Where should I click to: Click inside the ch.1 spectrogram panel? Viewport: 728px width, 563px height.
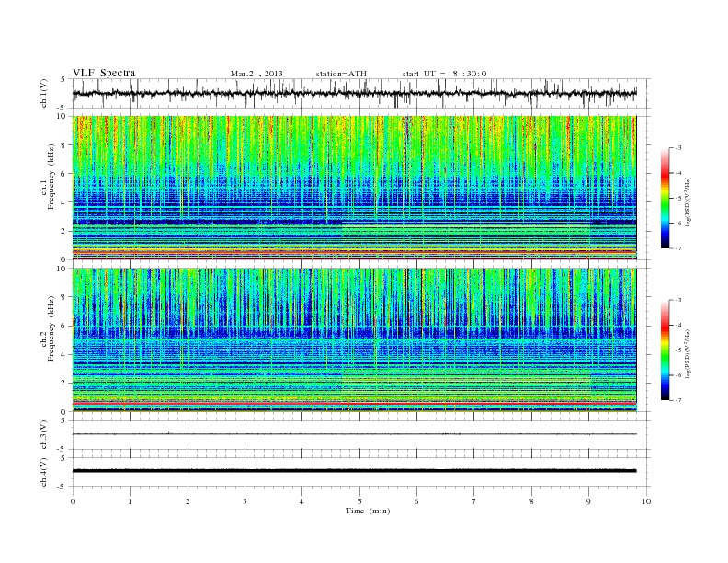354,188
